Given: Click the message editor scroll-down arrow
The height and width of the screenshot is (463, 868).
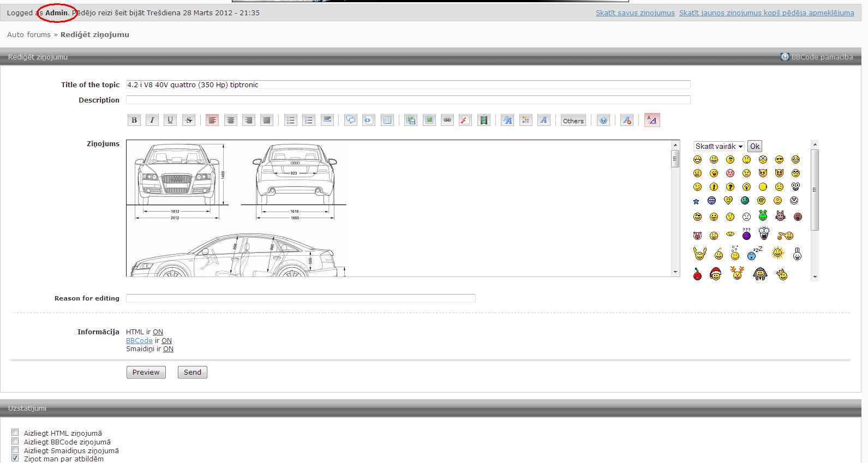Looking at the screenshot, I should coord(675,272).
